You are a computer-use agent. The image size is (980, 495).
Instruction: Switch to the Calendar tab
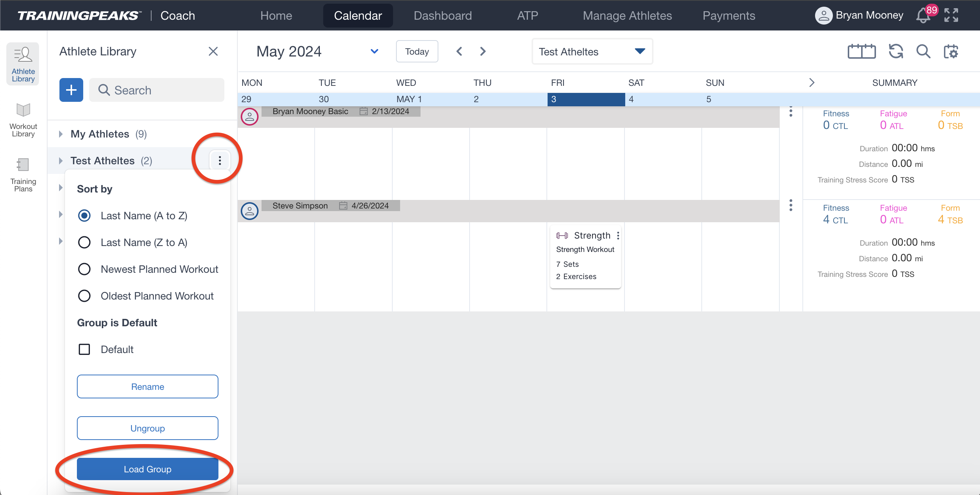coord(358,16)
